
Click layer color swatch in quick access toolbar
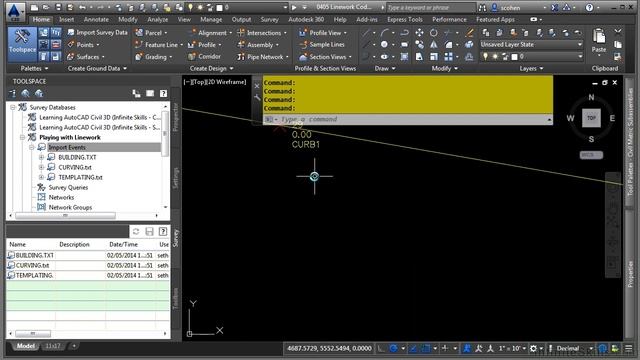(x=220, y=7)
